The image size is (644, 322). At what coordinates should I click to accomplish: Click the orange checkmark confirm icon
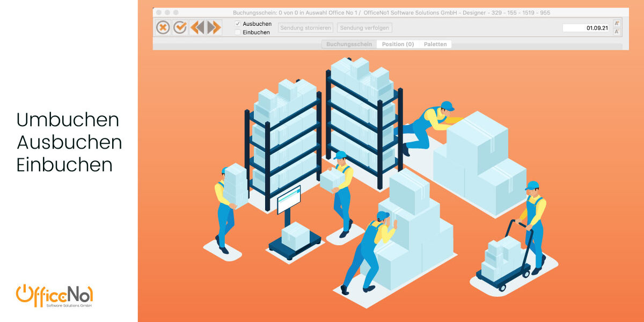pyautogui.click(x=180, y=27)
